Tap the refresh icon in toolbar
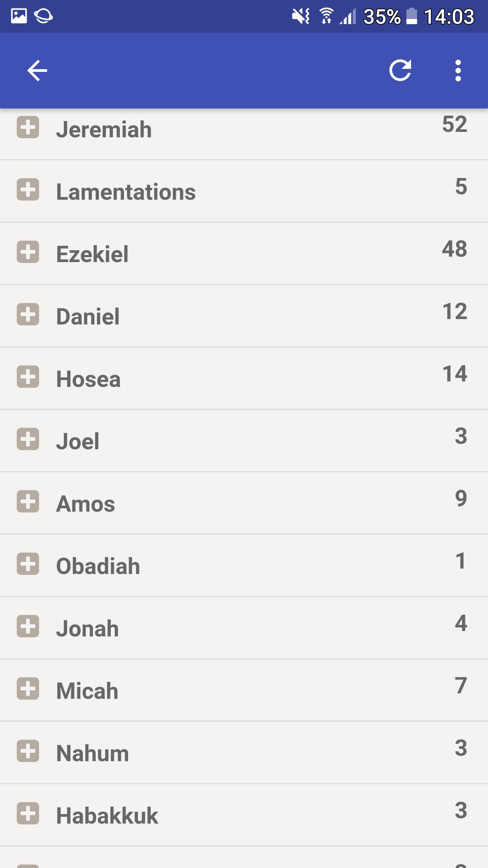Viewport: 488px width, 868px height. point(400,71)
